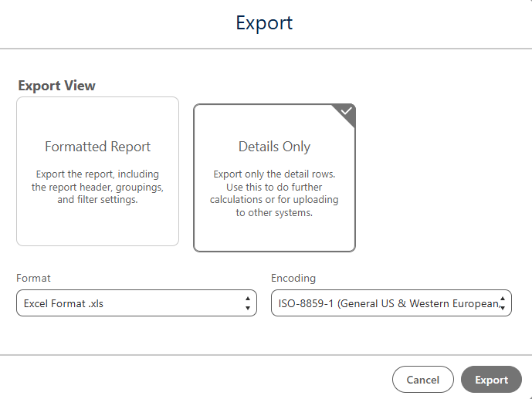
Task: Click 'to other systems.' line in Details Only
Action: coord(274,212)
